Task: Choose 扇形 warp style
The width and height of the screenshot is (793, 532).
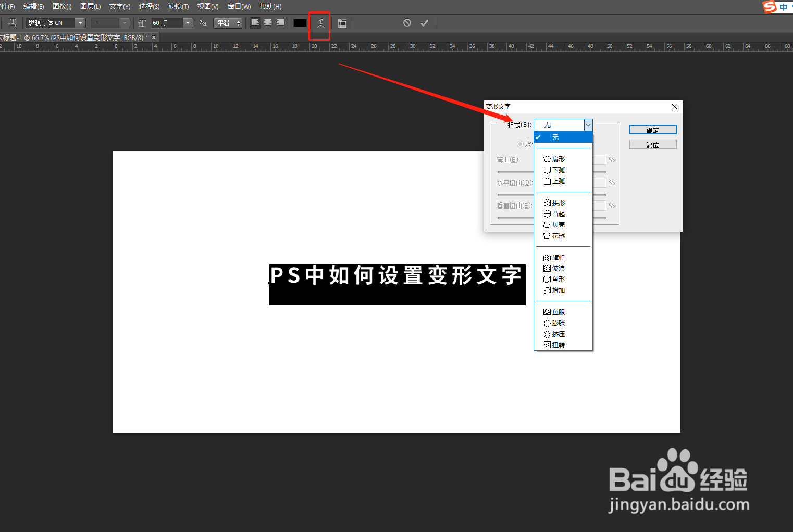Action: pos(563,159)
